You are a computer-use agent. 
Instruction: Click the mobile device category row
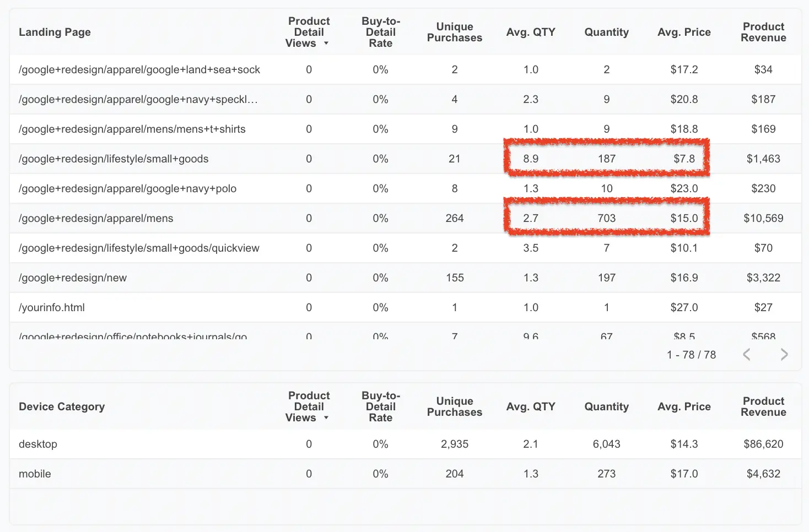(x=405, y=474)
